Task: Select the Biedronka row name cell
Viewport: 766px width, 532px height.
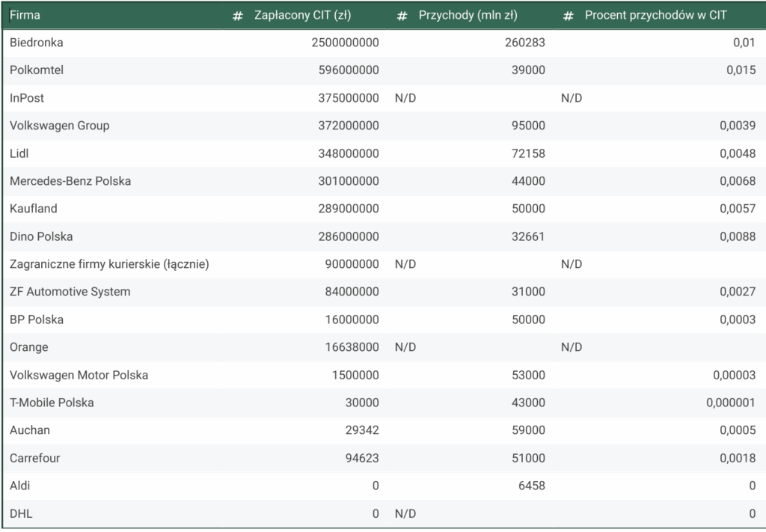Action: [37, 43]
